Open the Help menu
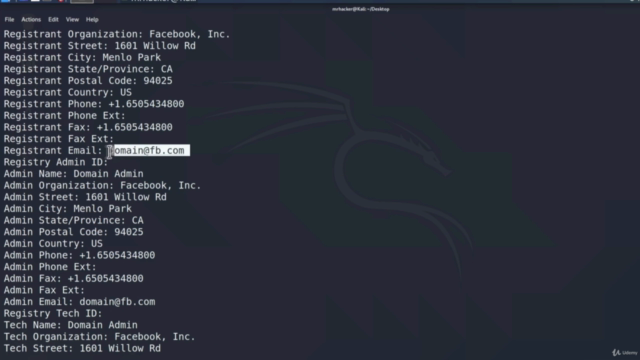 [x=92, y=20]
